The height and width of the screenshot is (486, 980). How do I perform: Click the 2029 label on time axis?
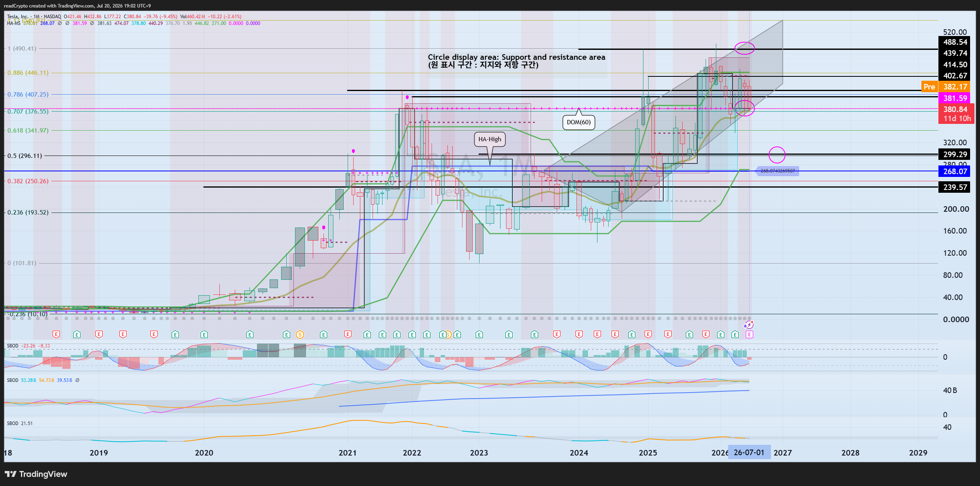point(918,453)
